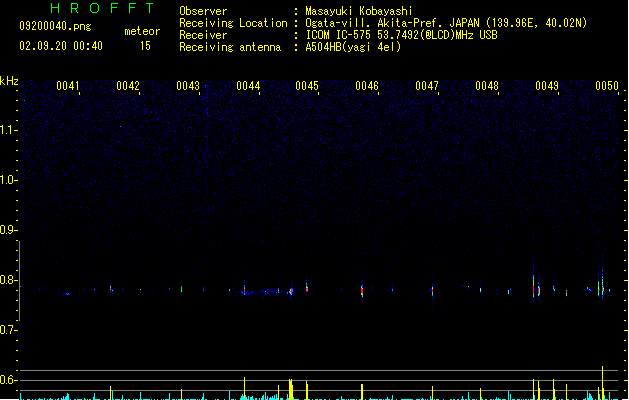Click the 0.7 kHz axis label

[8, 330]
